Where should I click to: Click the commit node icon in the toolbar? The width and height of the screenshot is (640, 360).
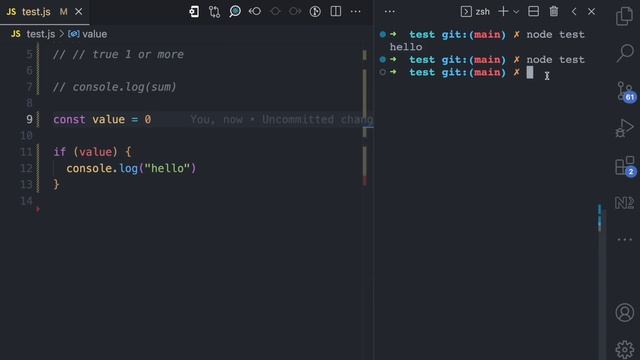(x=276, y=11)
